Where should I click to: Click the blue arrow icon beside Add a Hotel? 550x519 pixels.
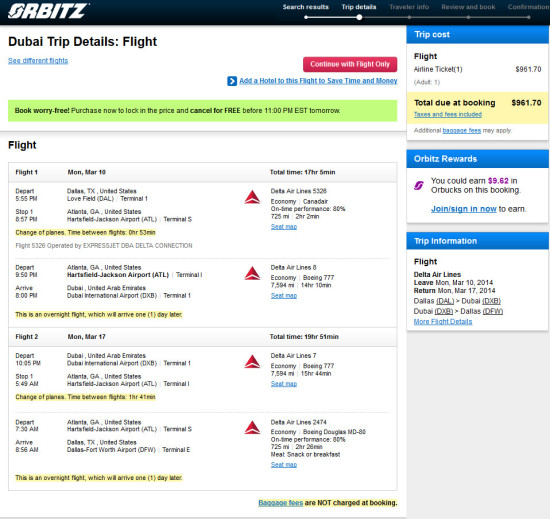[x=232, y=81]
